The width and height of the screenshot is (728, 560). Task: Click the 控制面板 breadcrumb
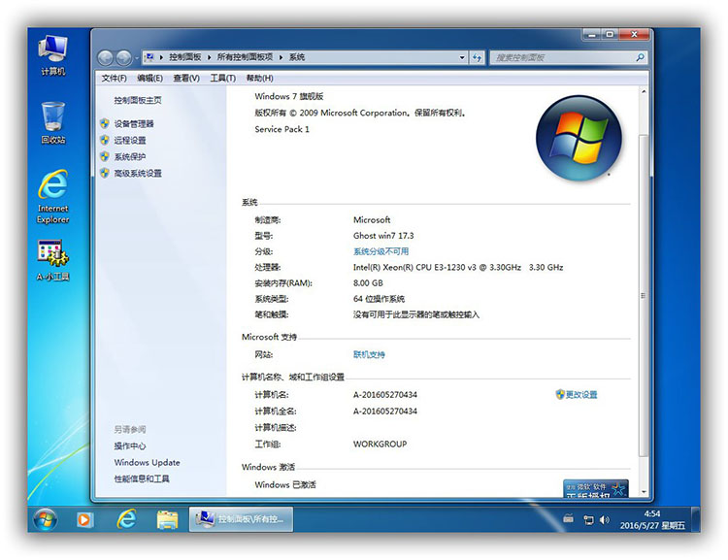[184, 57]
